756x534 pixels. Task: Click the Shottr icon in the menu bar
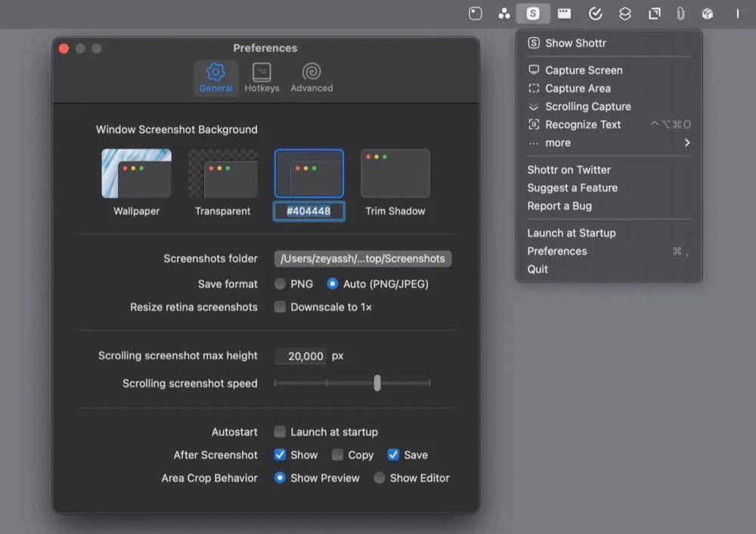[x=533, y=14]
